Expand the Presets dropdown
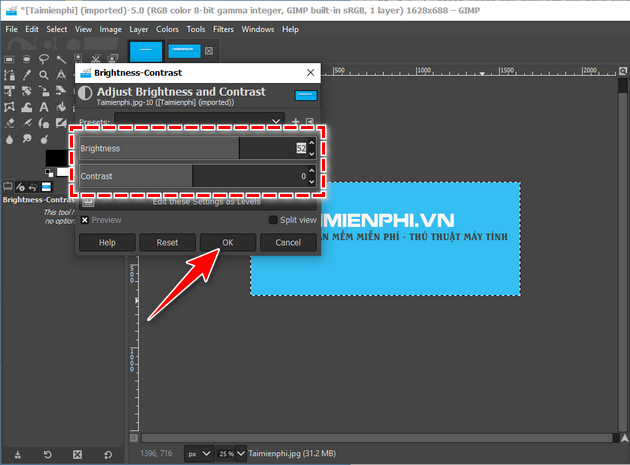The height and width of the screenshot is (465, 630). (x=200, y=121)
